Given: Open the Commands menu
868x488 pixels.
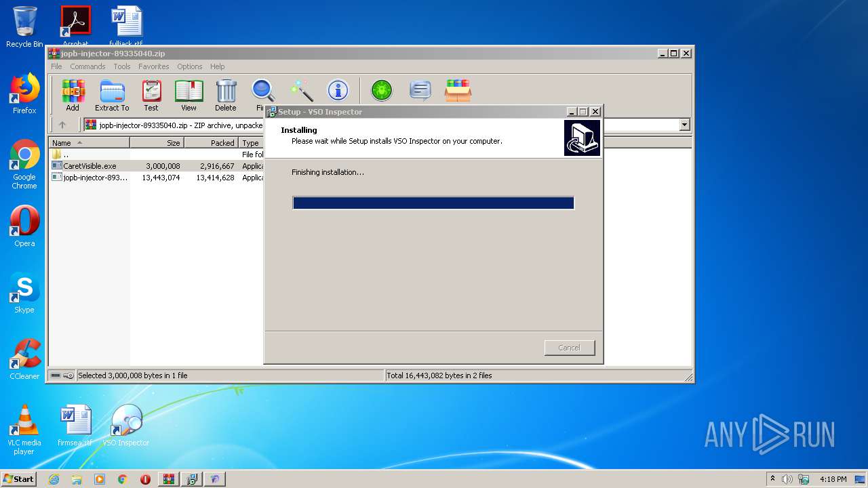Looking at the screenshot, I should pos(87,66).
